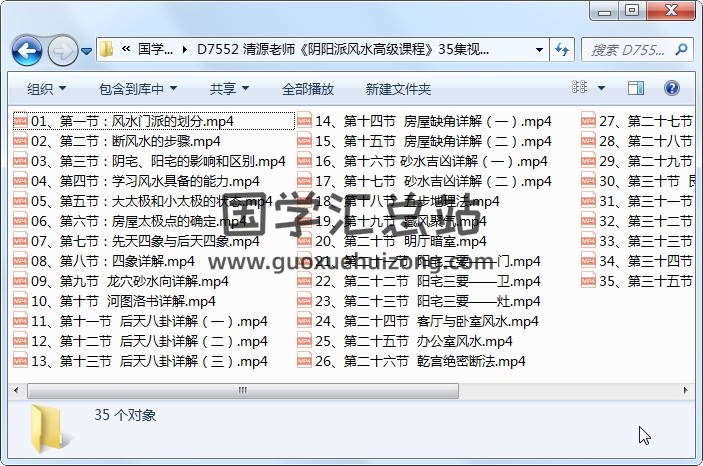The width and height of the screenshot is (703, 466).
Task: Click MP4 icon of 14、第十四节 房屋缺角详解（一）
Action: 304,122
